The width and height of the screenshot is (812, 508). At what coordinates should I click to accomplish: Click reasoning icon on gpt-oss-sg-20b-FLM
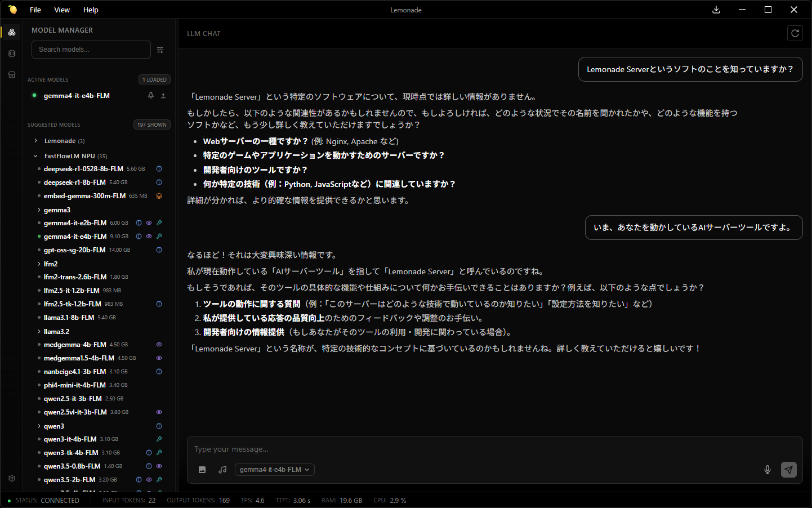[159, 250]
